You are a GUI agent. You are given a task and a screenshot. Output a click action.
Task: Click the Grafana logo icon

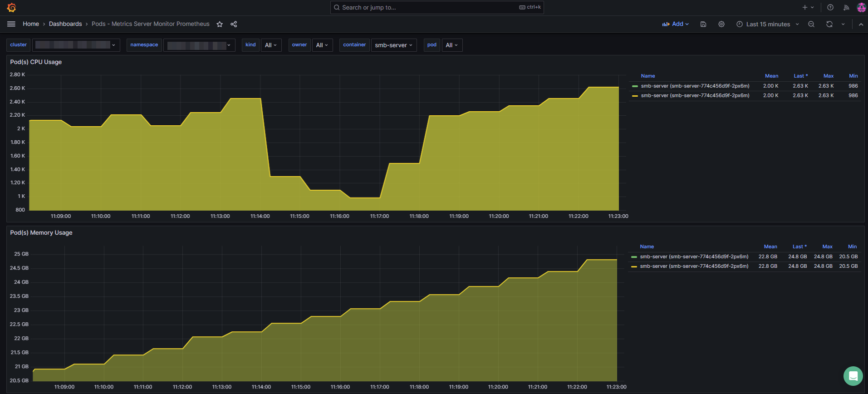click(x=12, y=8)
